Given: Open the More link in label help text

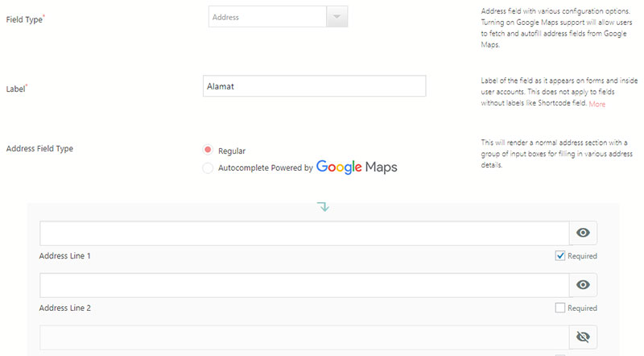Looking at the screenshot, I should coord(597,105).
